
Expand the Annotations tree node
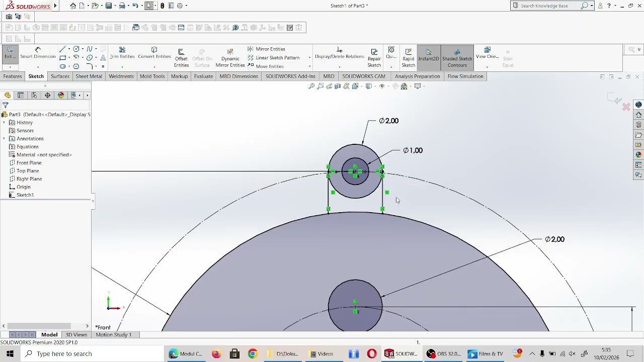coord(4,139)
